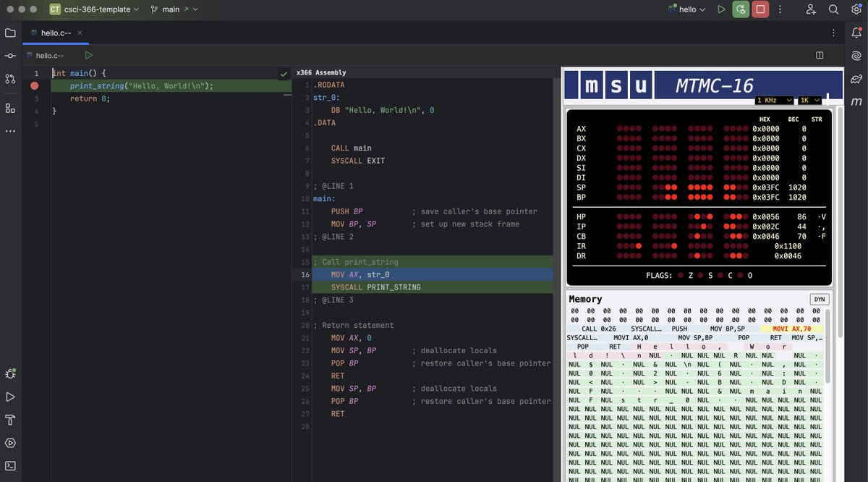
Task: Open the 1 KHz clock speed dropdown
Action: (x=775, y=101)
